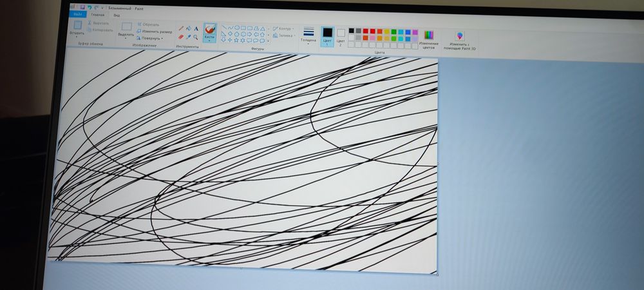The height and width of the screenshot is (290, 644).
Task: Open the Заливка fill dropdown
Action: pos(284,35)
